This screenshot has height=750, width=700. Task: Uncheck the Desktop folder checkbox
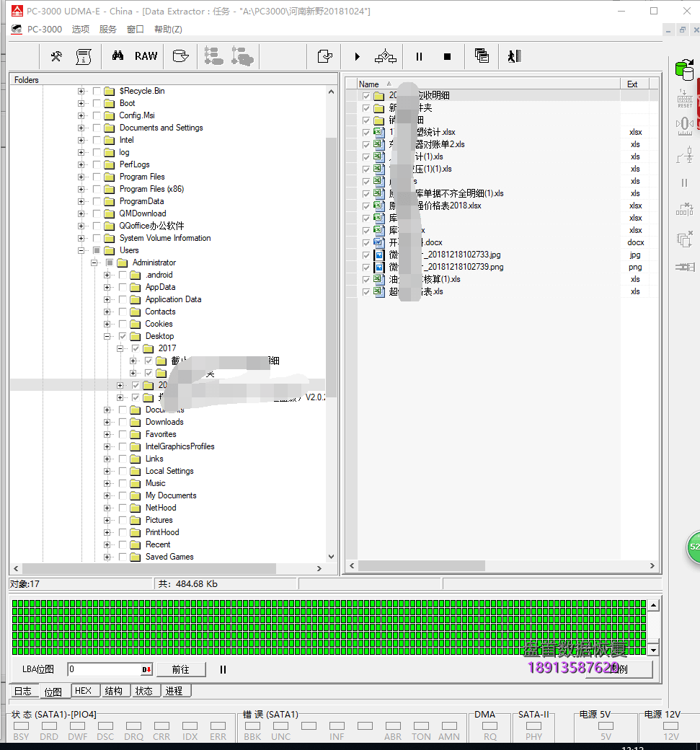(123, 336)
